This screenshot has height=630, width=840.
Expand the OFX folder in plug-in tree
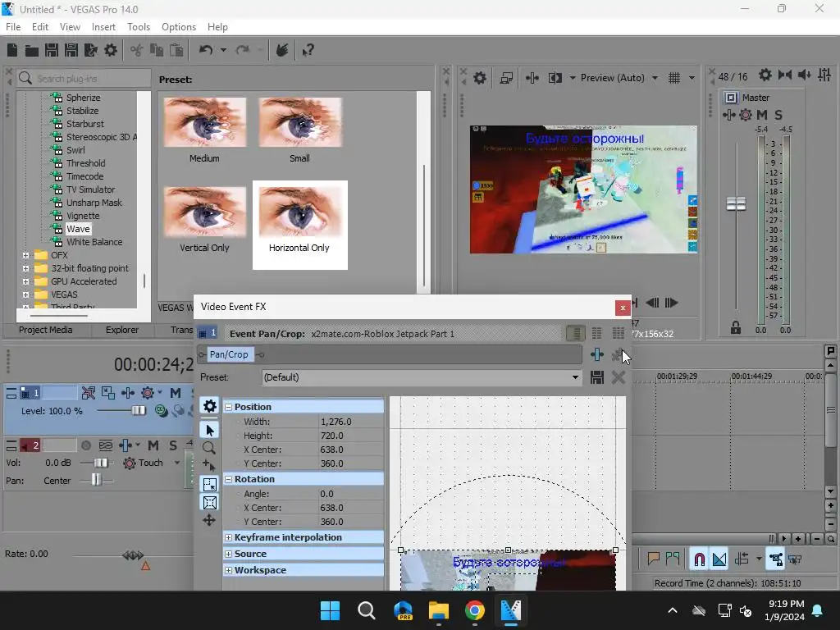pyautogui.click(x=25, y=255)
